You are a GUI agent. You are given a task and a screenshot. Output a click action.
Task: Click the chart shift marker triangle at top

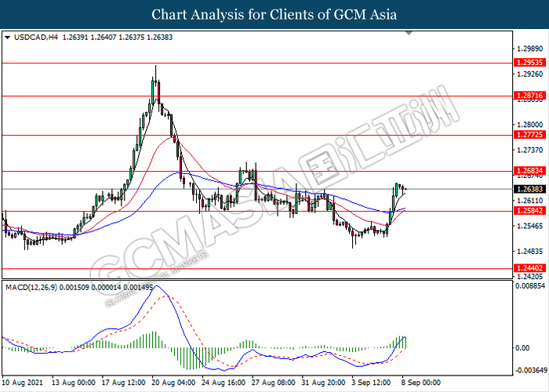(x=409, y=33)
